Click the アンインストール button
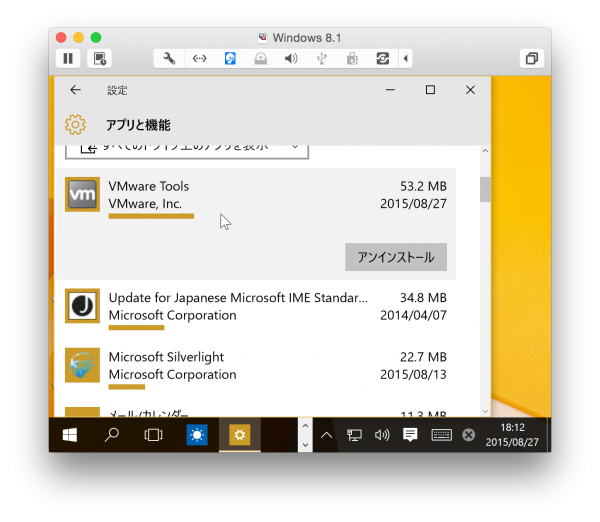Screen dimensions: 600x522 pyautogui.click(x=396, y=257)
